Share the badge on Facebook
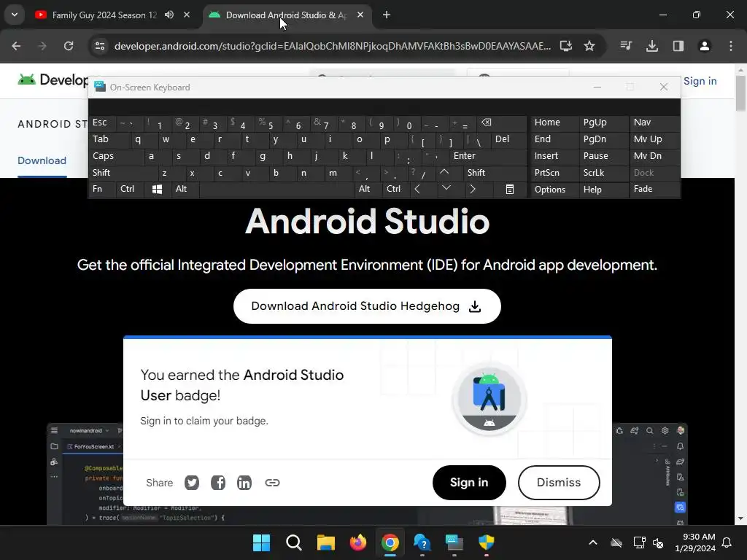Screen dimensions: 747x560 pyautogui.click(x=218, y=483)
